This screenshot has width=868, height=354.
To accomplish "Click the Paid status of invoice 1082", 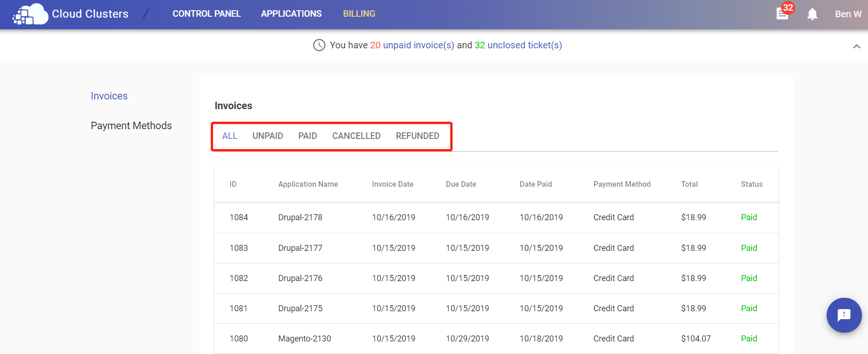I will coord(749,278).
